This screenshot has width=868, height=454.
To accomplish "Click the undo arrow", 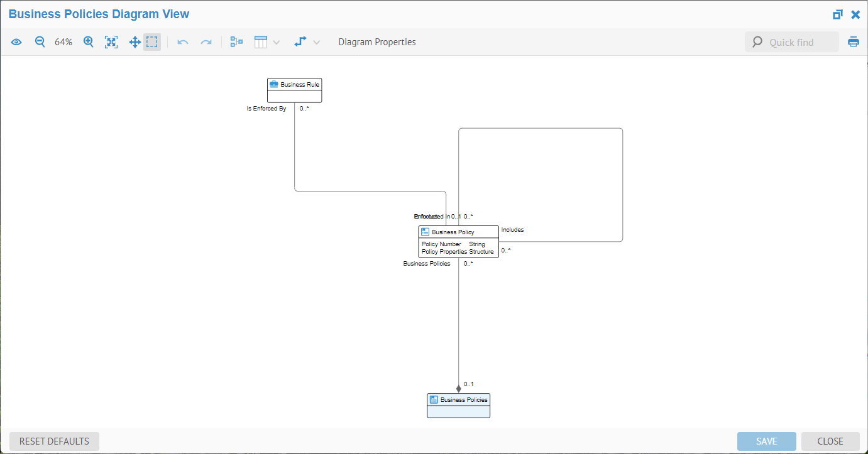I will click(x=183, y=42).
